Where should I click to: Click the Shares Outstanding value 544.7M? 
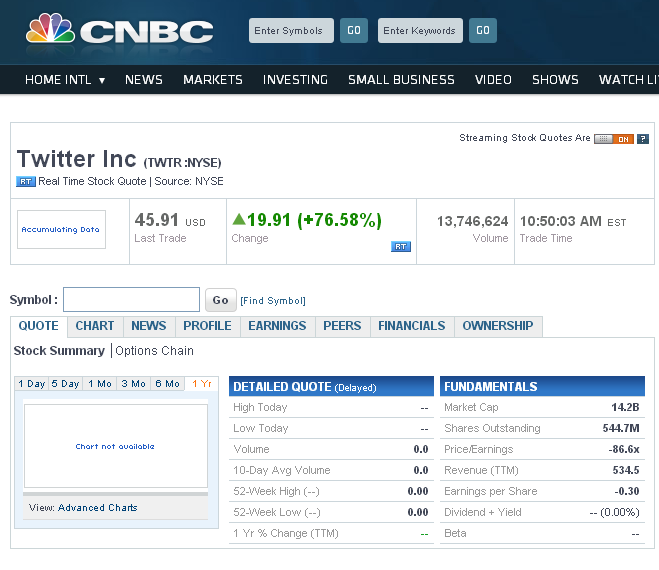click(x=621, y=428)
